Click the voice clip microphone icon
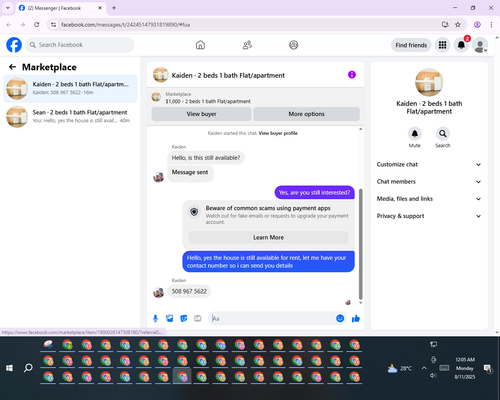 tap(155, 319)
